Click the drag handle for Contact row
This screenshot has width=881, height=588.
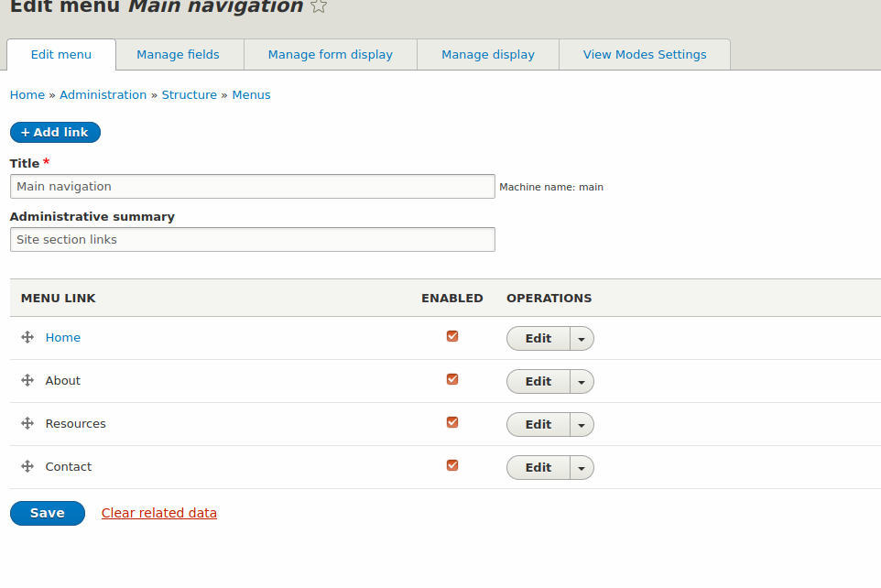click(x=27, y=467)
